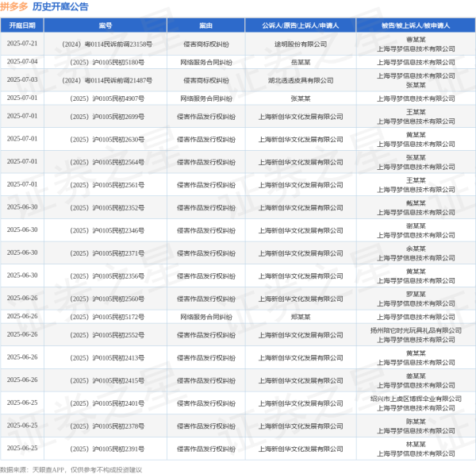Click plaintiff 郑某某
476x474 pixels.
click(301, 317)
